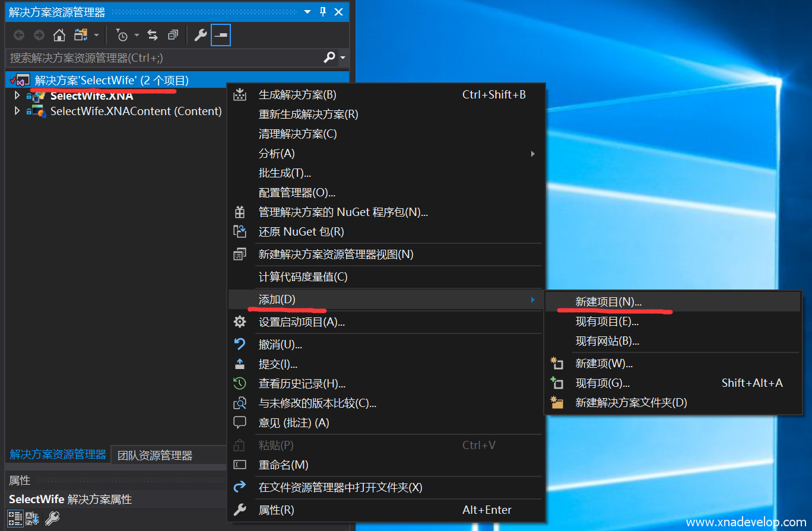
Task: Expand the SelectWife.XNAContent (Content) project node
Action: (x=17, y=111)
